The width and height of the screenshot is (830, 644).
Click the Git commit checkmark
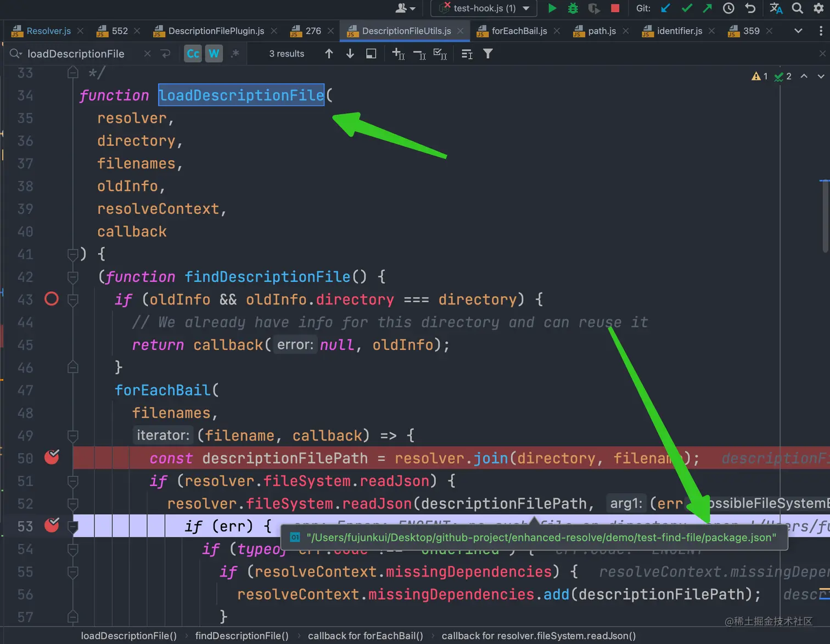click(687, 8)
